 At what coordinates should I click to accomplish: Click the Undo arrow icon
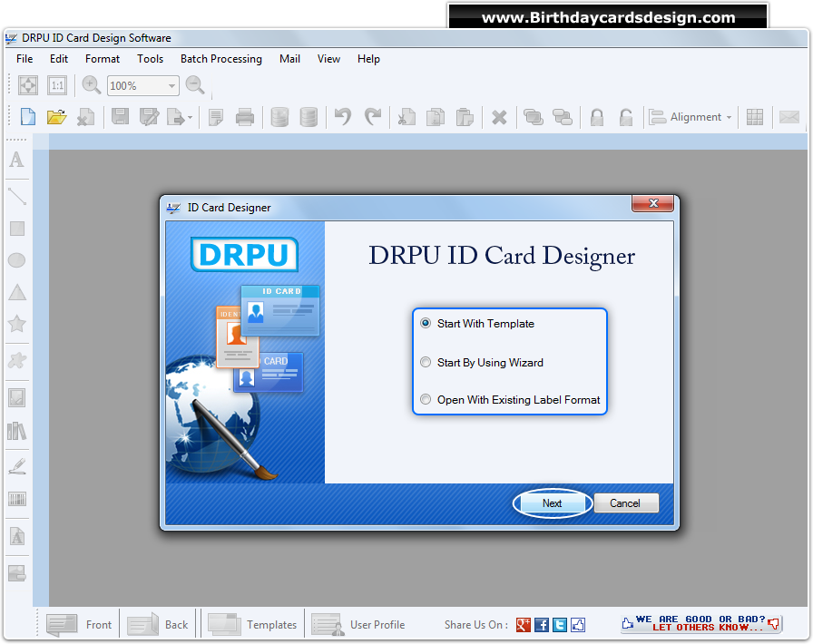[343, 117]
